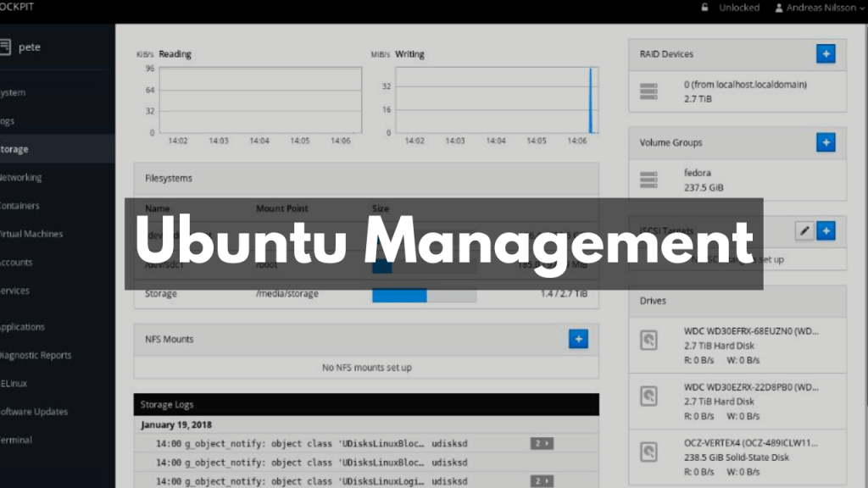Click the disk icon for WDC WD30EFRX-68EUZN0
Screen dimensions: 868x488
click(648, 340)
